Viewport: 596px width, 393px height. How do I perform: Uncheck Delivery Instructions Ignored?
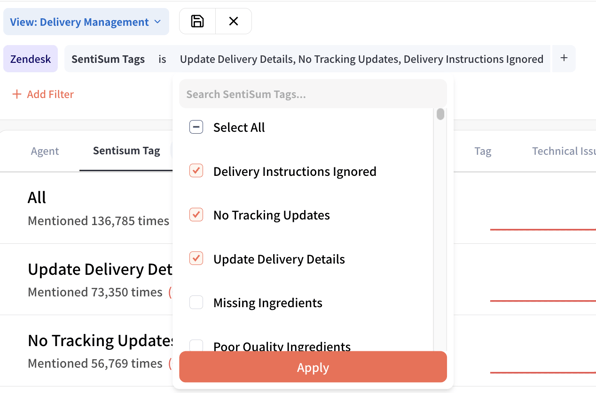196,171
